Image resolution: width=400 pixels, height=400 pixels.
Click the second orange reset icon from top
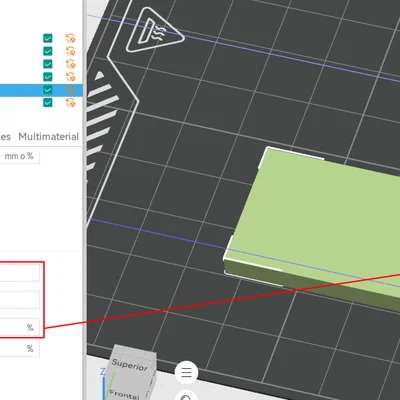tap(70, 51)
